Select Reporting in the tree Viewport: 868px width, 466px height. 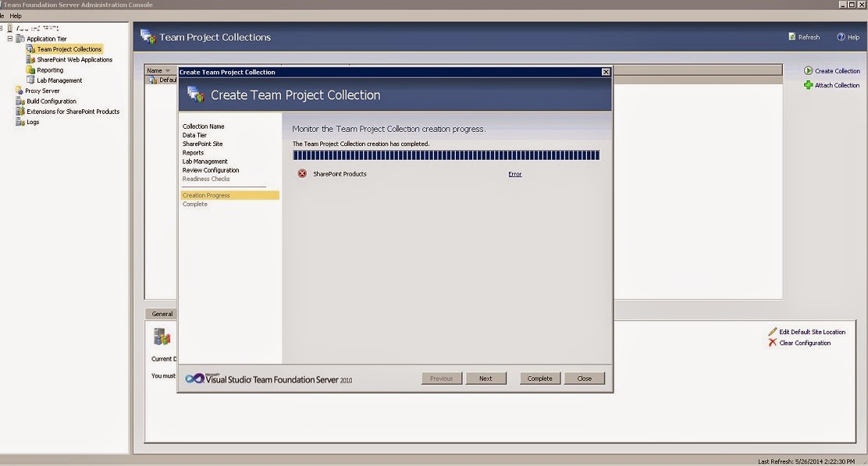50,70
